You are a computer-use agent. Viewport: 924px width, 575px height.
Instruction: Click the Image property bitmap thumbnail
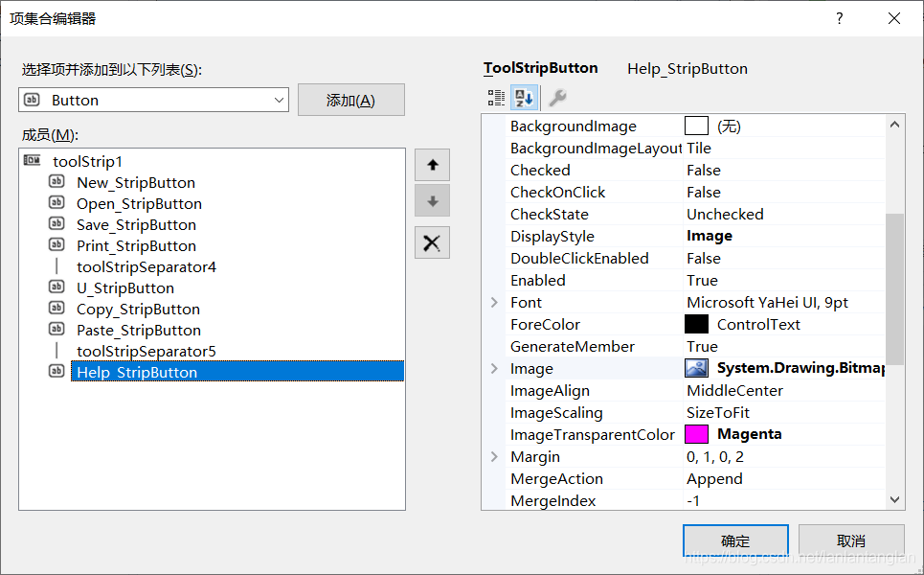pyautogui.click(x=696, y=368)
